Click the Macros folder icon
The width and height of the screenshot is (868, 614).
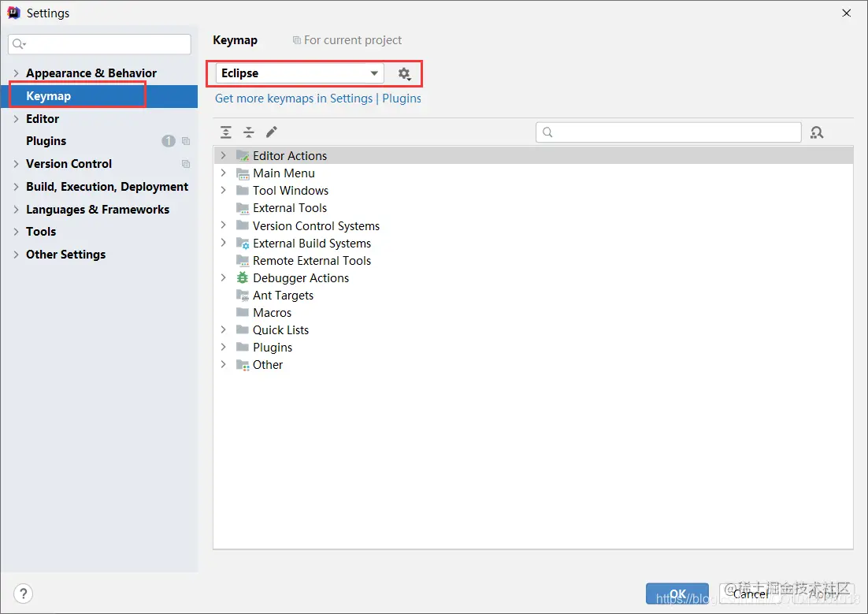click(x=243, y=313)
